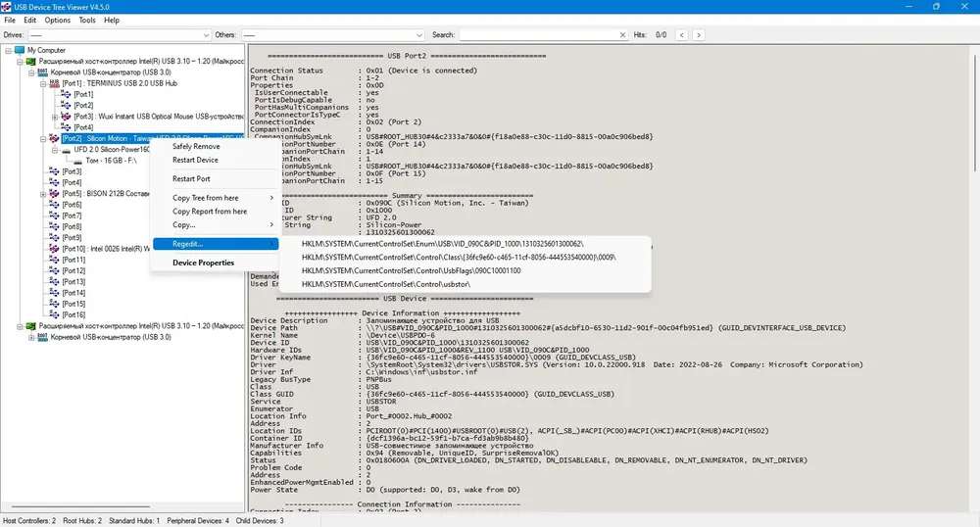Open Device Properties from context menu

tap(215, 263)
